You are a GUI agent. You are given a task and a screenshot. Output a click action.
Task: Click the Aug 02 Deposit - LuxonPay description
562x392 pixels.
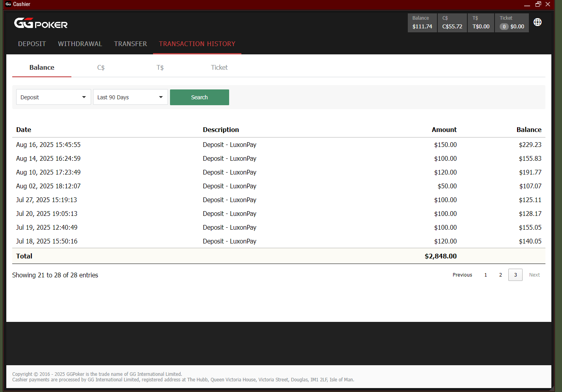click(x=230, y=186)
